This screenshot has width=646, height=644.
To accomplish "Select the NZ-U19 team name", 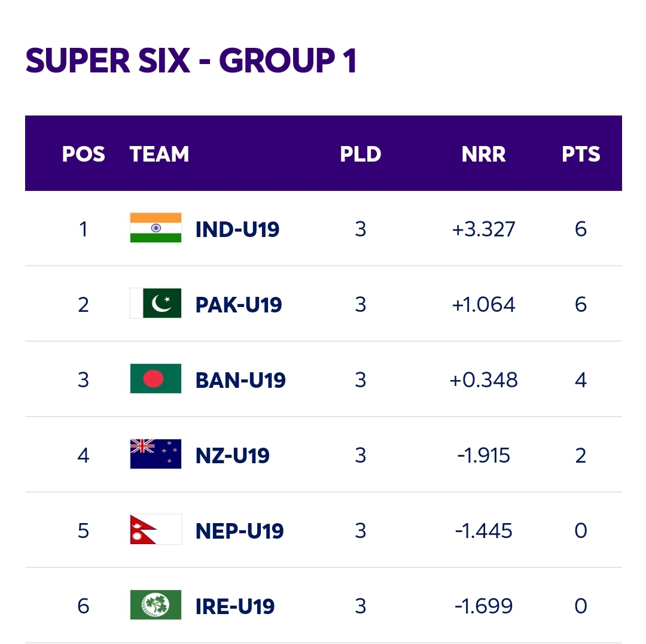I will tap(232, 456).
